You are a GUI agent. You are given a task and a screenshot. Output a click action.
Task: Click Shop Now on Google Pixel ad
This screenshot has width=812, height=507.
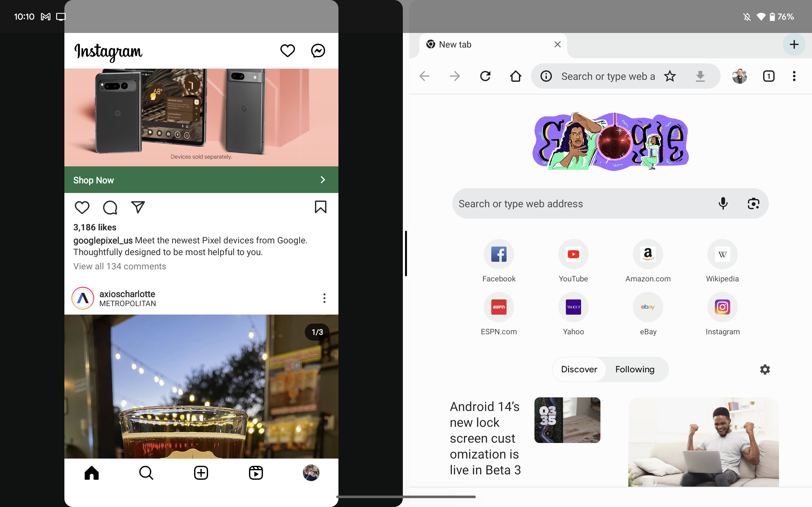tap(201, 180)
